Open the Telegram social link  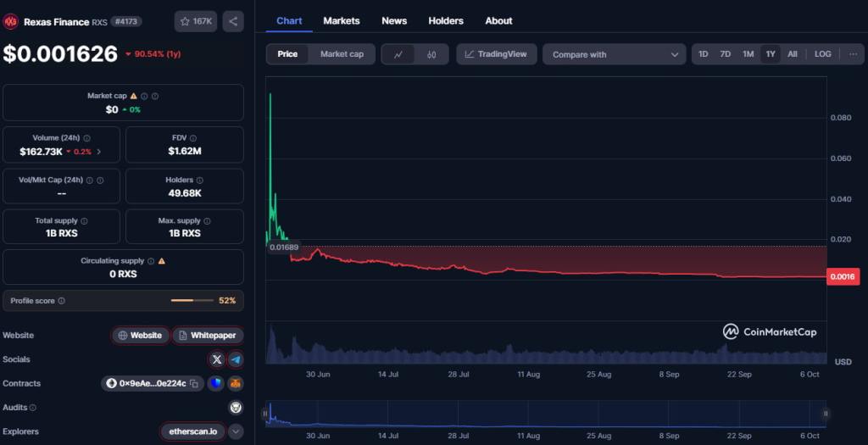(236, 359)
